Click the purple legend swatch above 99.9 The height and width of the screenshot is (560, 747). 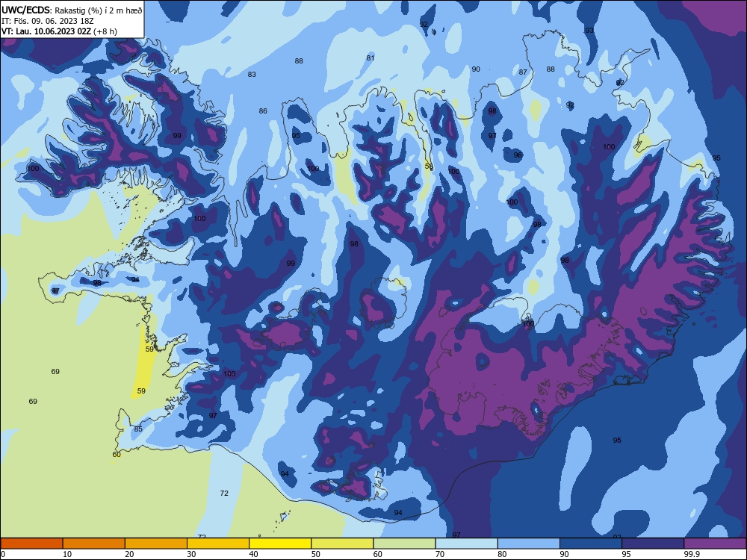[x=715, y=544]
